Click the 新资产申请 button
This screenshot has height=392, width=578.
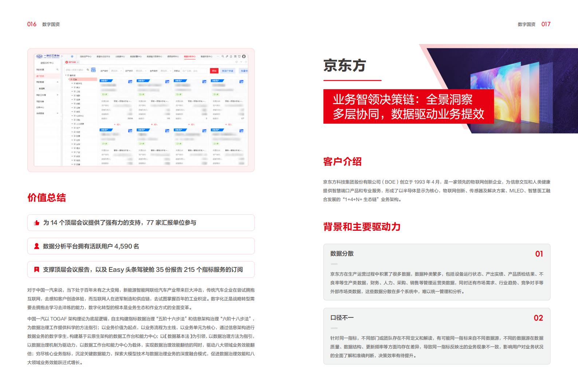[x=228, y=71]
